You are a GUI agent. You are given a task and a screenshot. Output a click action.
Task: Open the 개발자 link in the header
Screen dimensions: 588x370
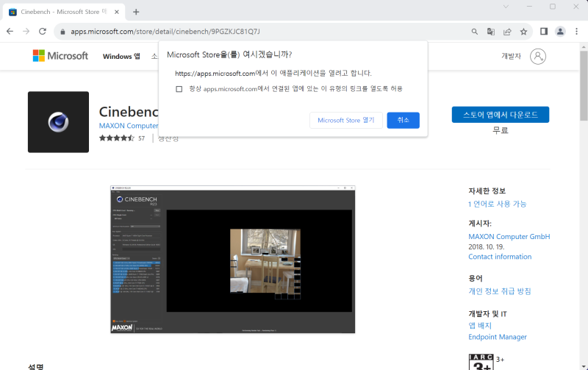[511, 57]
